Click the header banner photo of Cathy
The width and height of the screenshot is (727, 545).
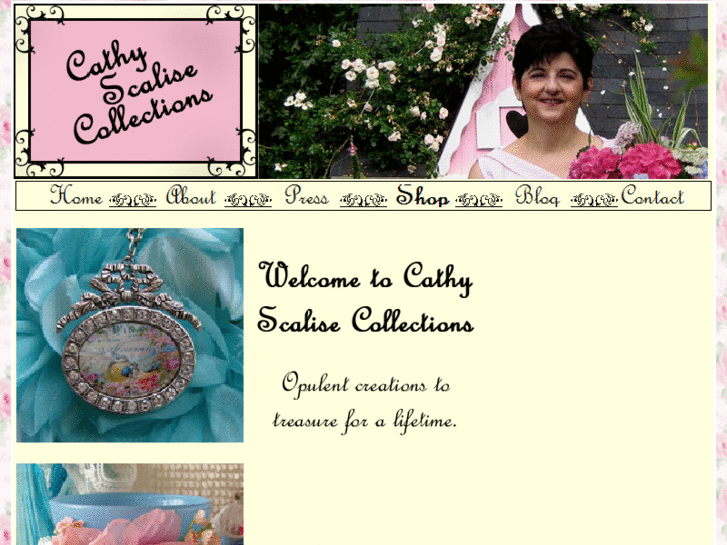483,91
